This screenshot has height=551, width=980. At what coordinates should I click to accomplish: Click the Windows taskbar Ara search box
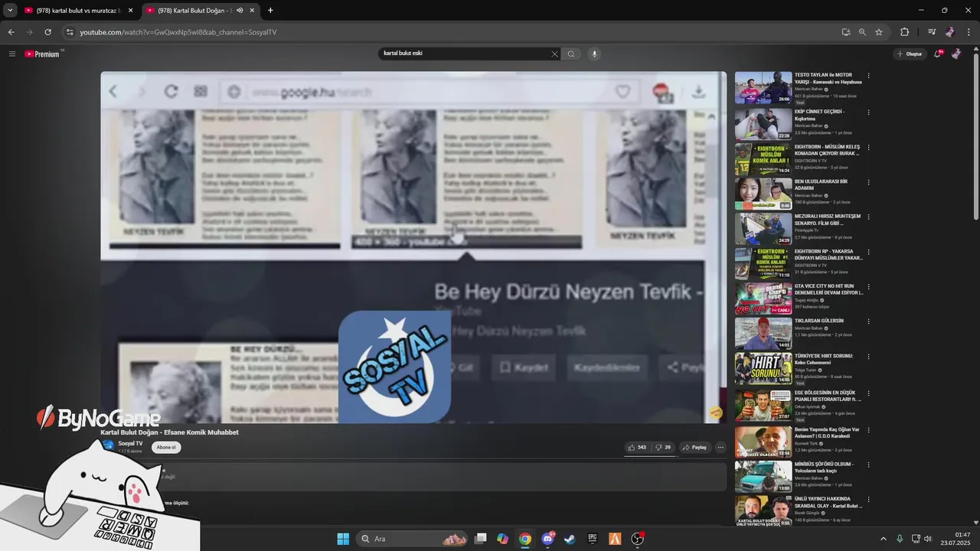[412, 539]
